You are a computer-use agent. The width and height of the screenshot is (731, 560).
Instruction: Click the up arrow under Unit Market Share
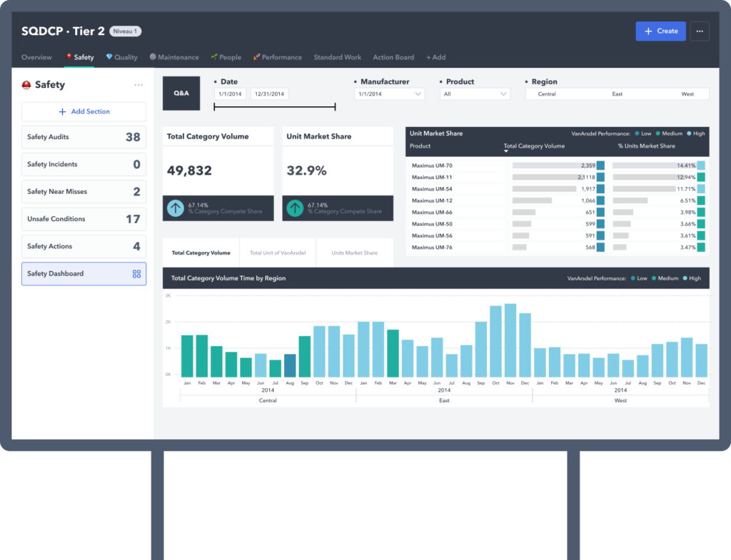(x=295, y=208)
